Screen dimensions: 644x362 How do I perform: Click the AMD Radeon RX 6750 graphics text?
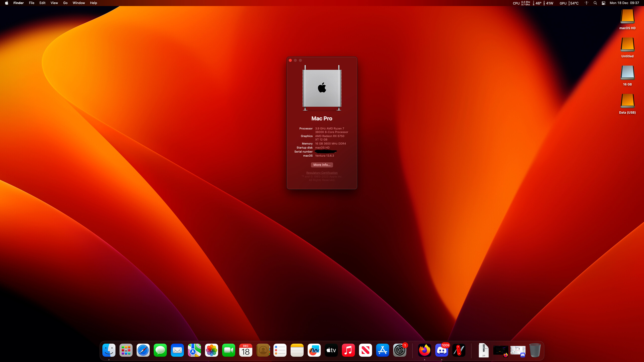(x=330, y=138)
